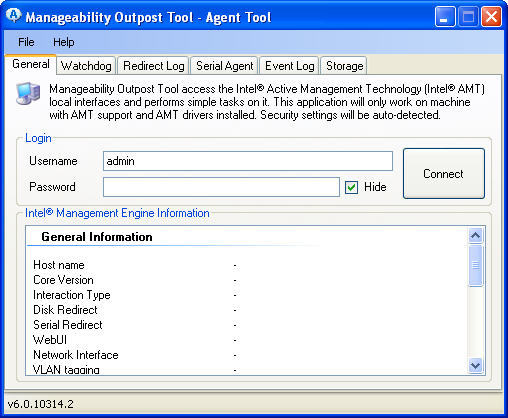This screenshot has width=508, height=418.
Task: Click the Connect button
Action: [444, 174]
